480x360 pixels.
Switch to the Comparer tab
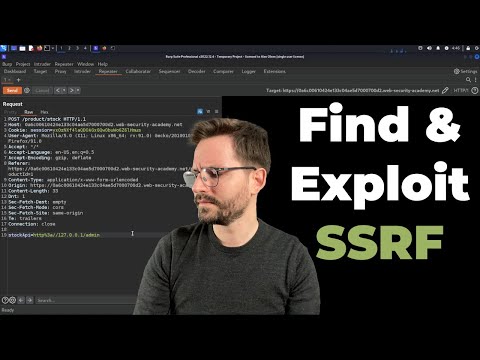[223, 71]
